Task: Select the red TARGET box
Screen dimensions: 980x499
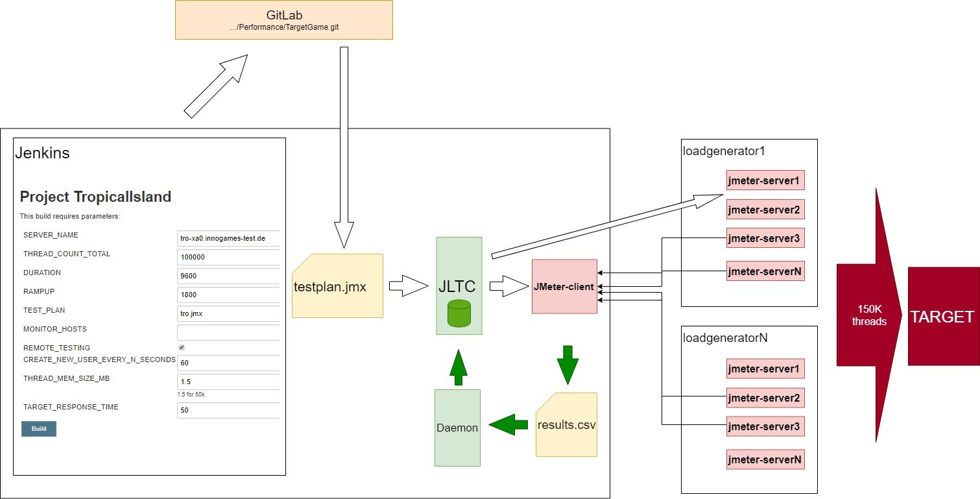Action: tap(944, 316)
